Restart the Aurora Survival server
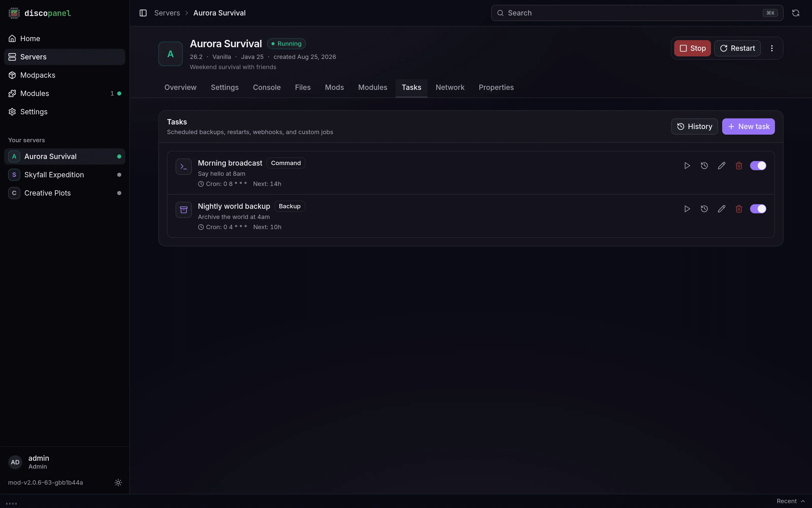Image resolution: width=812 pixels, height=508 pixels. (x=737, y=48)
